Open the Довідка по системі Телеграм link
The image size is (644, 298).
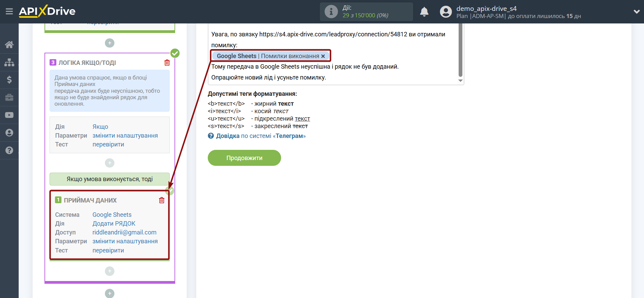point(261,136)
